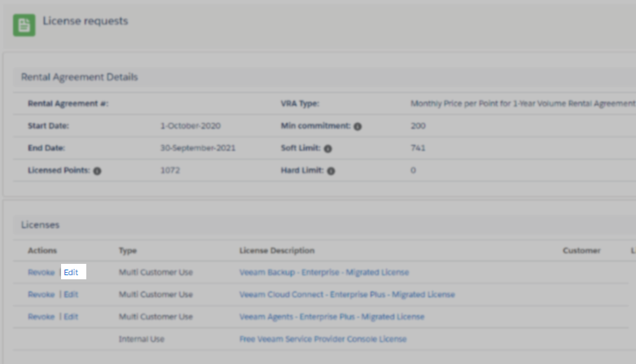Open Veeam Cloud Connect Enterprise Plus license
The image size is (636, 364).
tap(347, 295)
